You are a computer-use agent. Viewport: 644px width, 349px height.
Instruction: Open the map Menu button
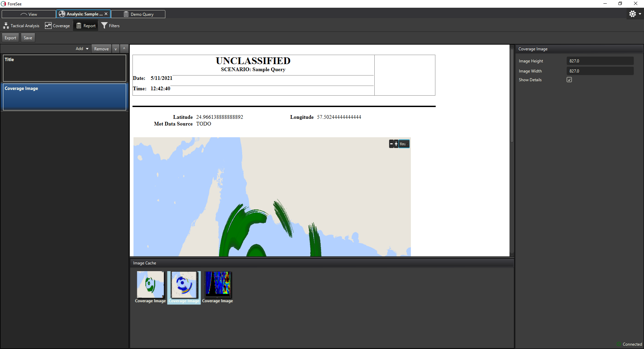(404, 144)
